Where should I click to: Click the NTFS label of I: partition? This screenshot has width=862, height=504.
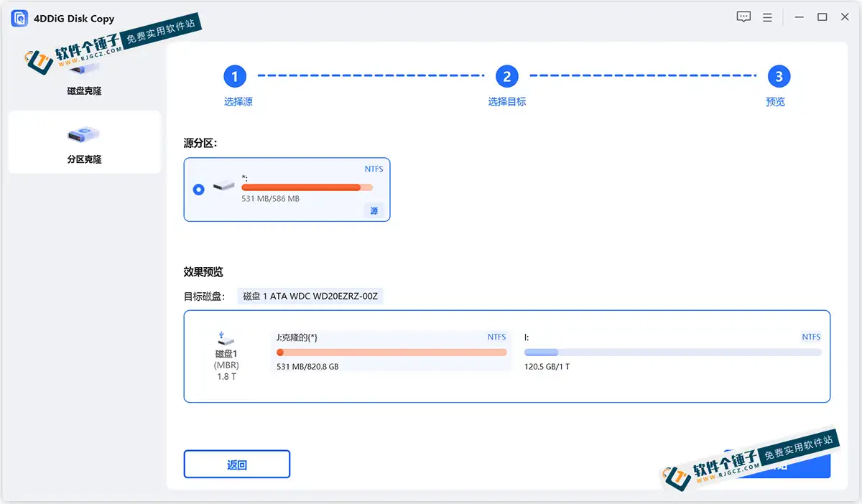point(811,337)
